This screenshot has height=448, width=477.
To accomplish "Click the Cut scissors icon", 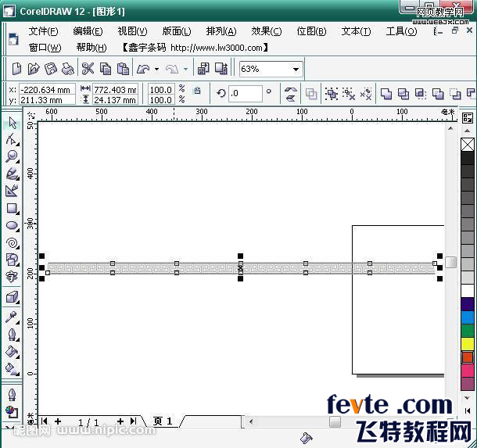I will point(88,69).
